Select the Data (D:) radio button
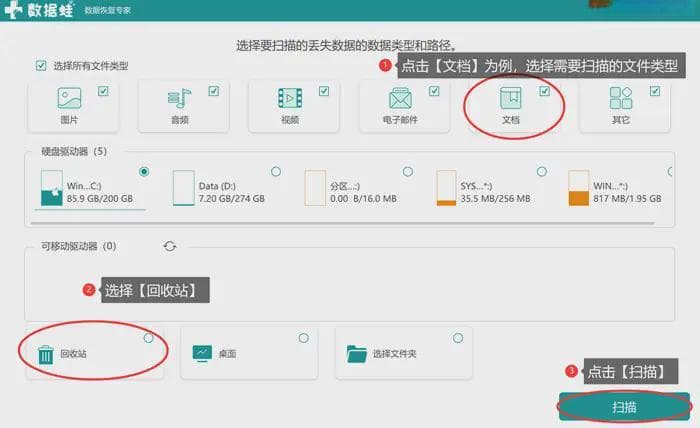The width and height of the screenshot is (700, 428). [276, 171]
